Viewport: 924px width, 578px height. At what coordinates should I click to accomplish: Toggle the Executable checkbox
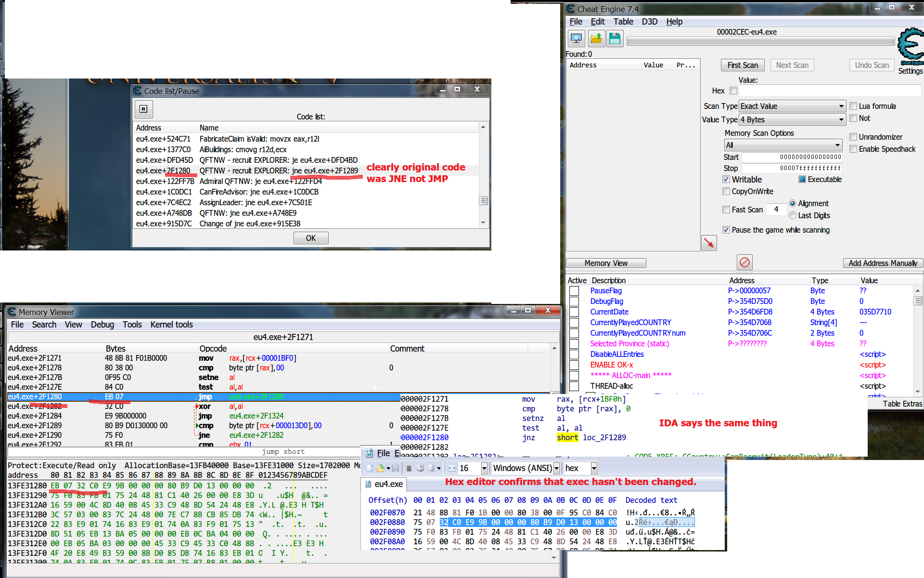[802, 179]
